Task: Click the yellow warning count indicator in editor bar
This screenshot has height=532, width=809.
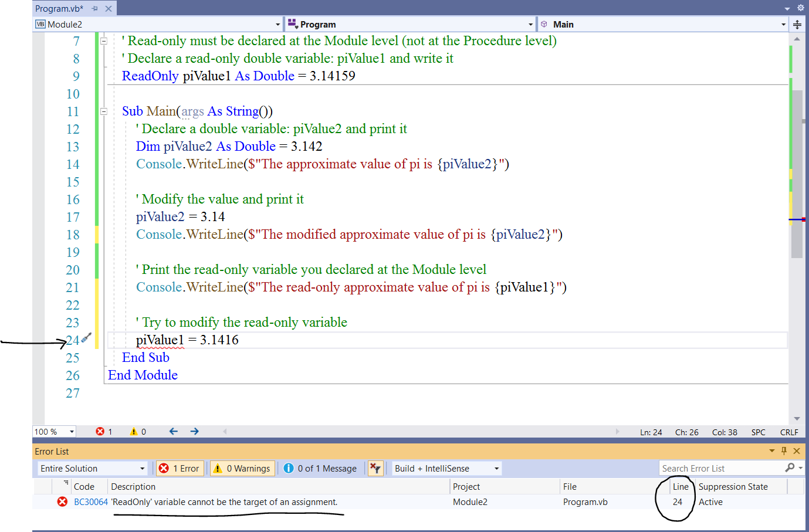Action: (x=138, y=432)
